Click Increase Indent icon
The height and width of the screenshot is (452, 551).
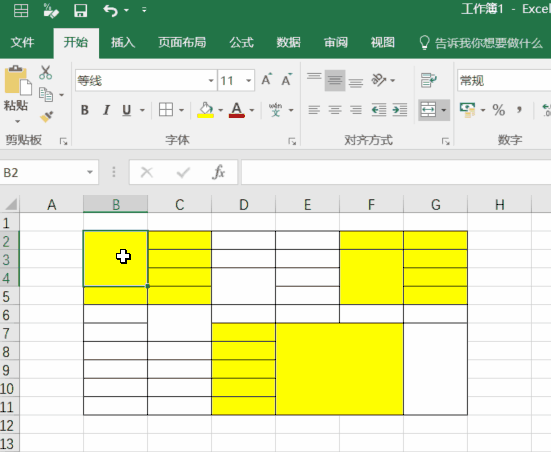coord(400,110)
